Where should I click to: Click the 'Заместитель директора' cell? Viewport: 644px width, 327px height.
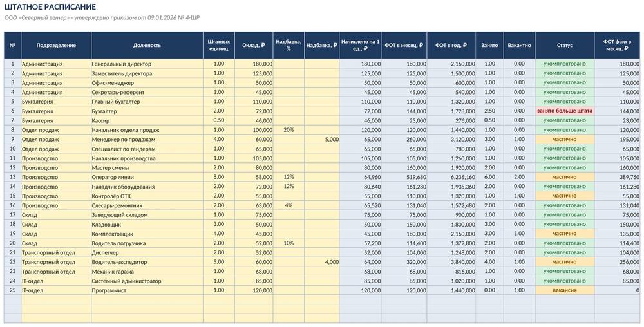pos(147,73)
